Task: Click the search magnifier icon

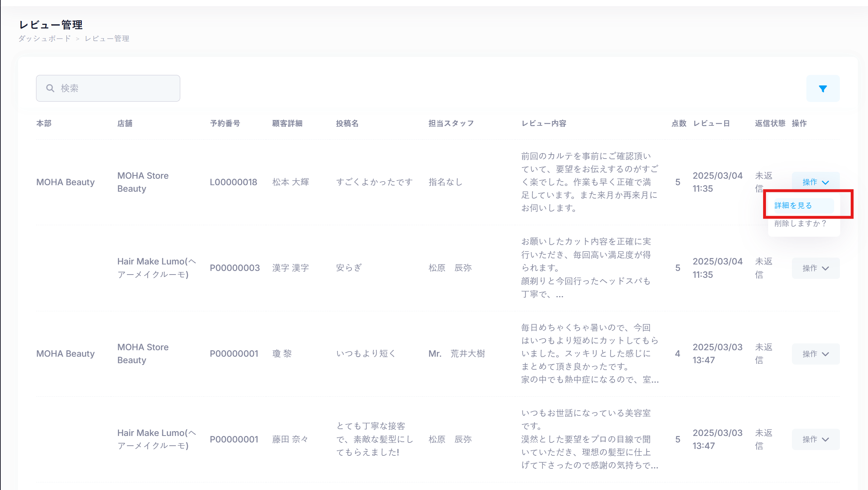Action: click(50, 88)
